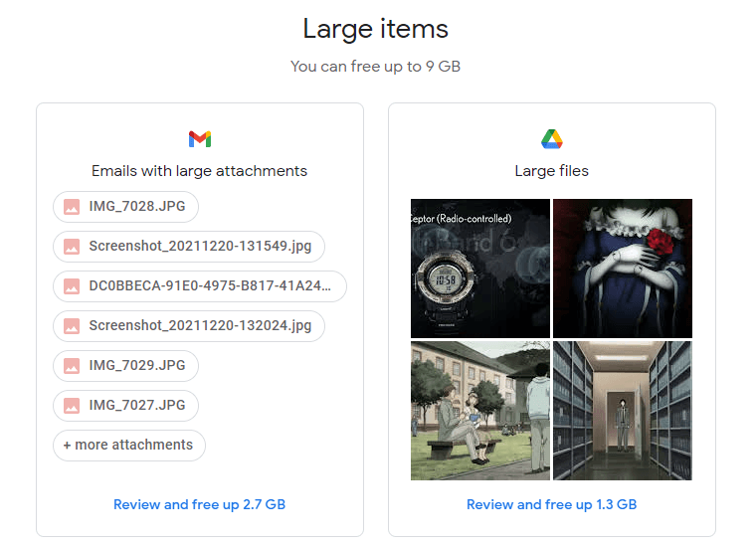Click the Google Drive logo icon

[x=551, y=139]
